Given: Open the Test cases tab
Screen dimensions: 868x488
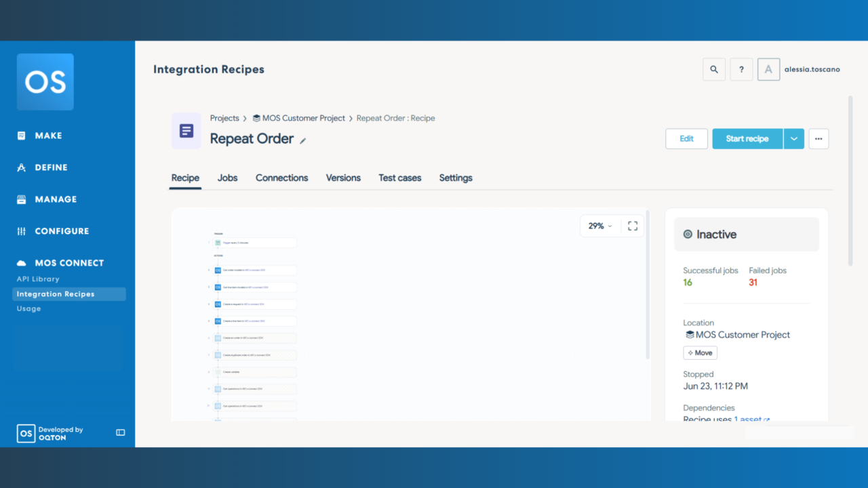Looking at the screenshot, I should click(400, 178).
